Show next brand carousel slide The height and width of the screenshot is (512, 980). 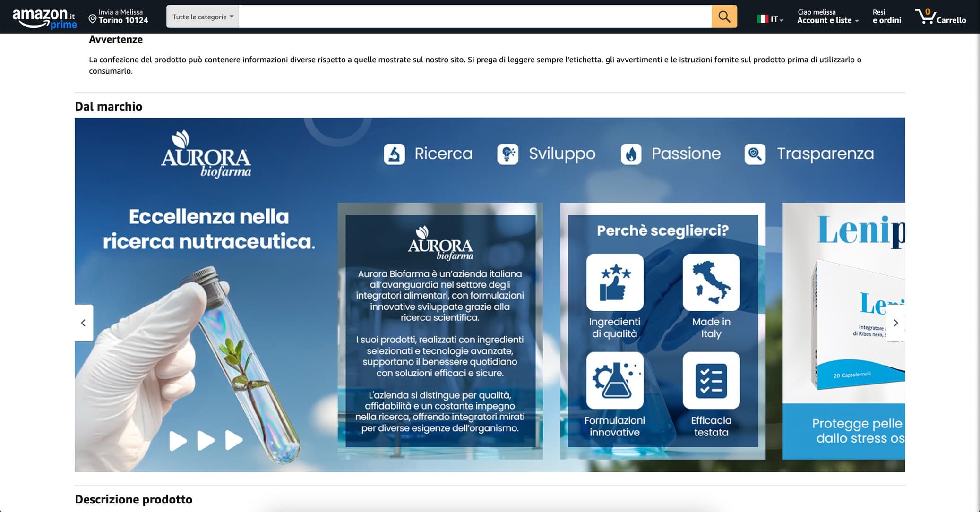coord(895,323)
